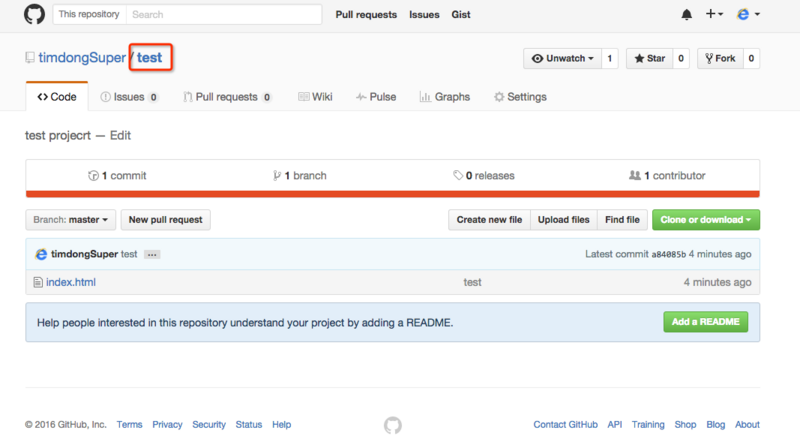800x439 pixels.
Task: Click the people icon beside 1 contributor
Action: [635, 176]
